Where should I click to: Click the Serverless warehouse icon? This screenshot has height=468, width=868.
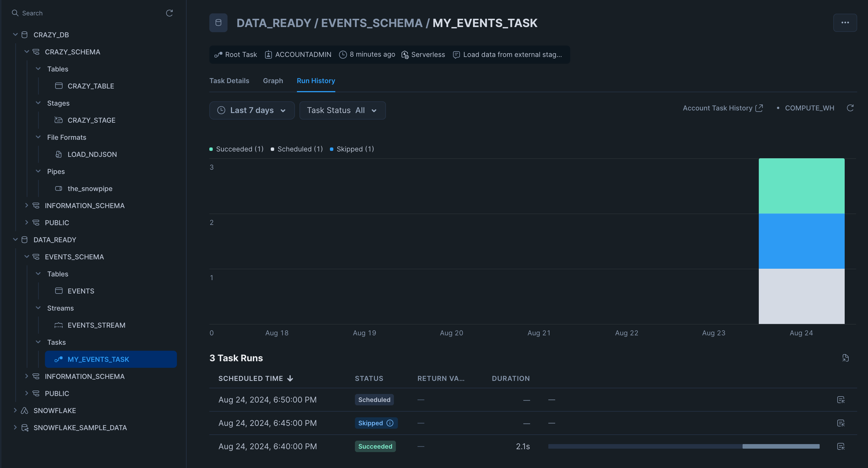pos(405,54)
